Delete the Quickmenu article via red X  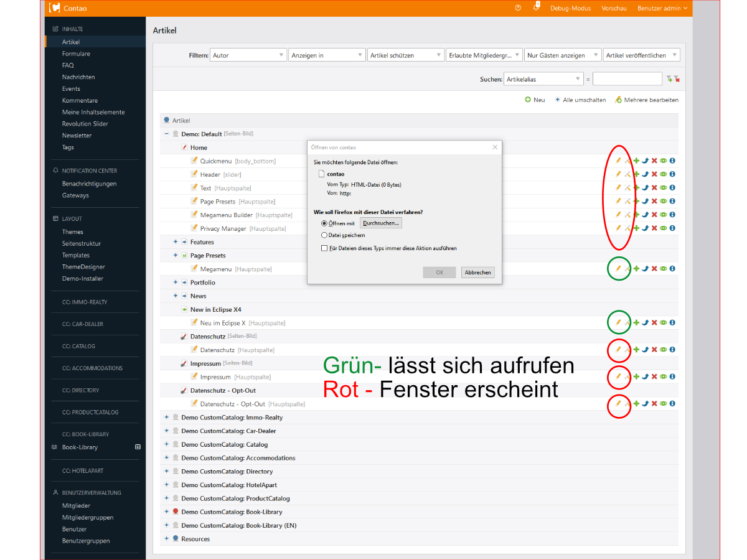coord(654,161)
